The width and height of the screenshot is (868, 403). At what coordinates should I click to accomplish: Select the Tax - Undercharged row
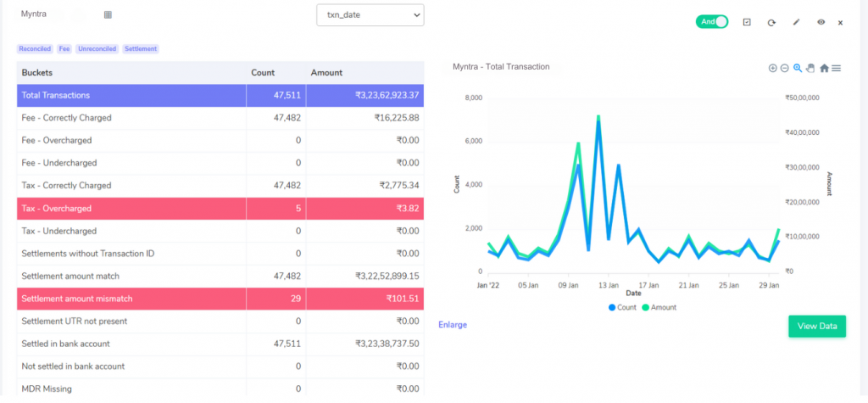pyautogui.click(x=220, y=231)
